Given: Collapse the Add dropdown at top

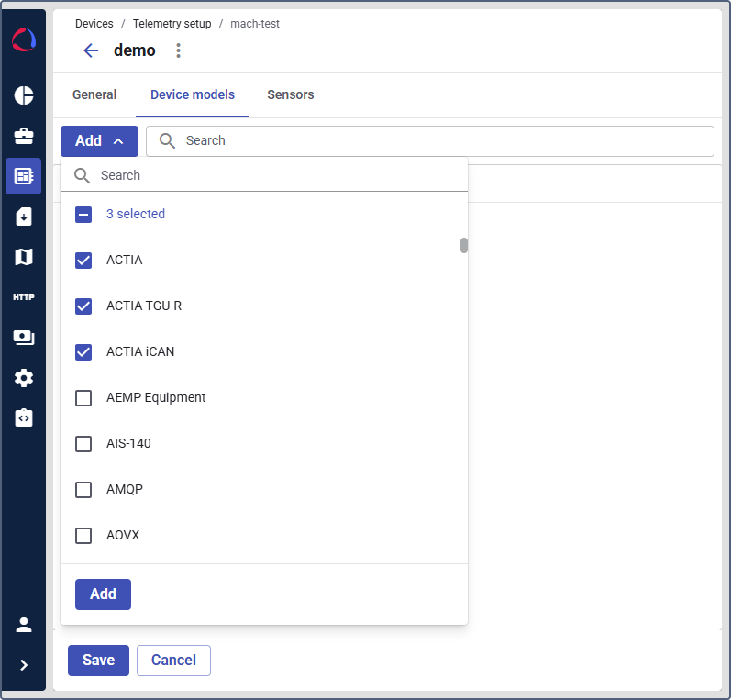Looking at the screenshot, I should tap(99, 141).
